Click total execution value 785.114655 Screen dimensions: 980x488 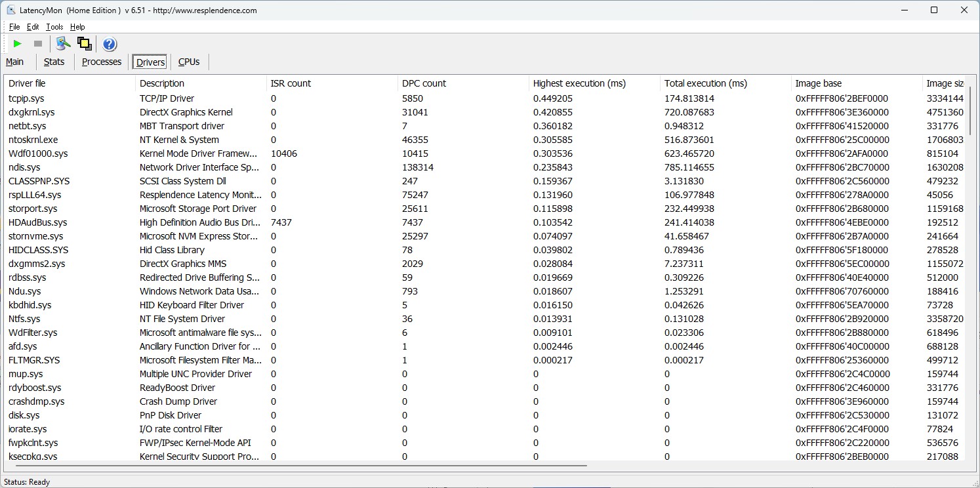click(689, 167)
